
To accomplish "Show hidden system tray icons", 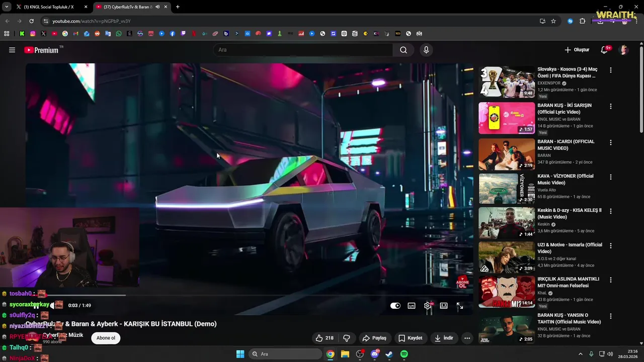I will pyautogui.click(x=580, y=354).
